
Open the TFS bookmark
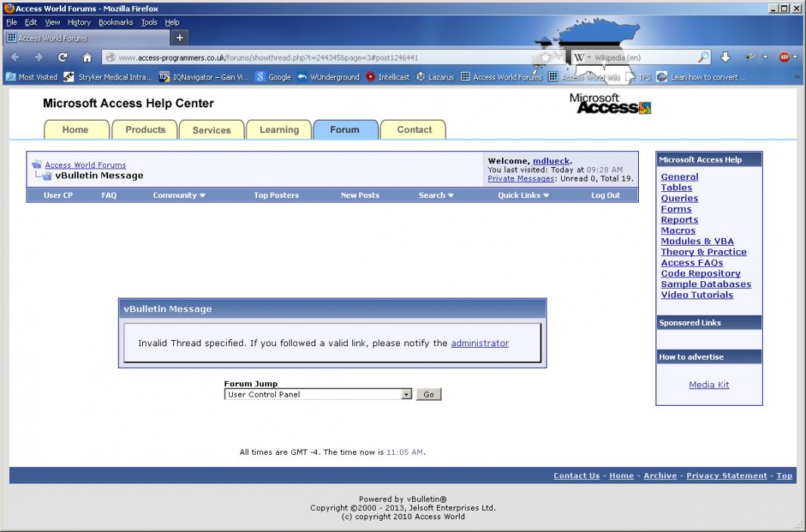click(x=638, y=77)
